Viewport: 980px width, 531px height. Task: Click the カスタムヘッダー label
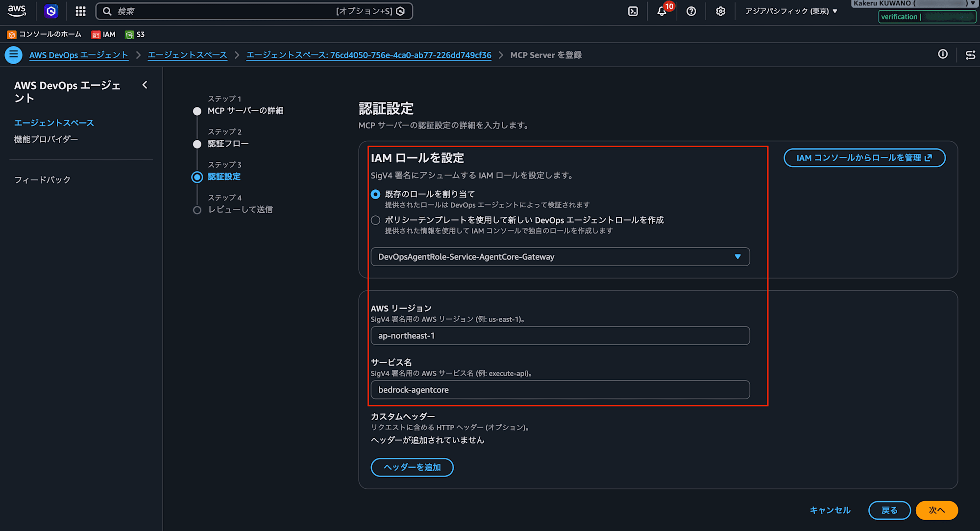pyautogui.click(x=403, y=416)
